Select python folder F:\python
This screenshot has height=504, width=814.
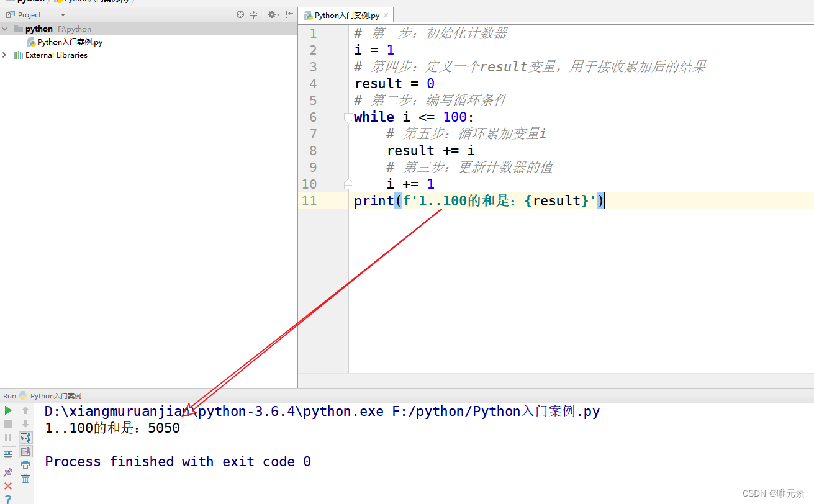tap(58, 29)
